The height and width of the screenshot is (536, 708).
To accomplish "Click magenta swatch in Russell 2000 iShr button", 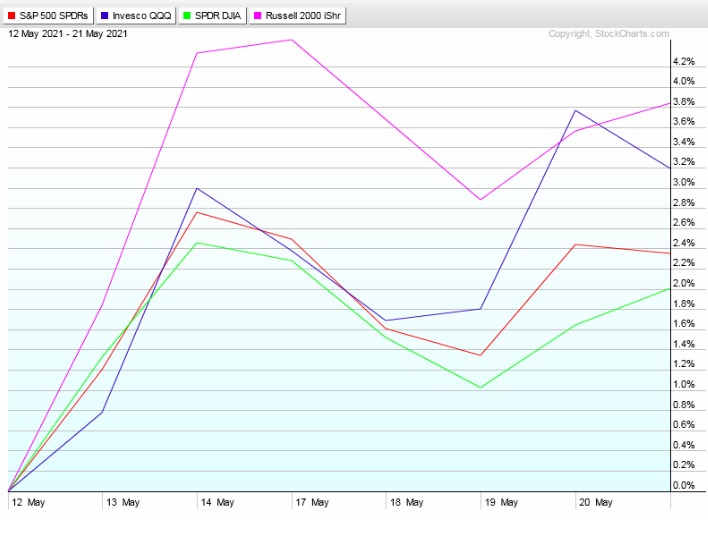I will pos(258,16).
